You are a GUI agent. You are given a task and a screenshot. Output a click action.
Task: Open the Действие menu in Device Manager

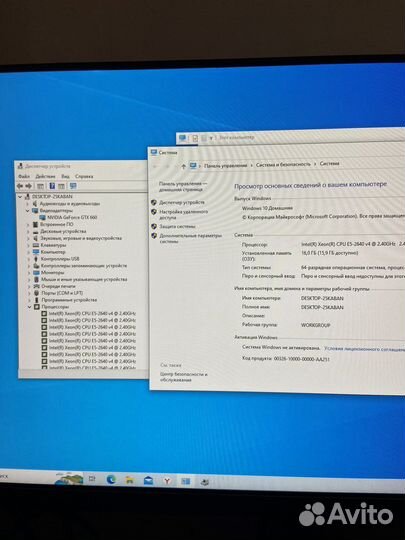pyautogui.click(x=45, y=176)
